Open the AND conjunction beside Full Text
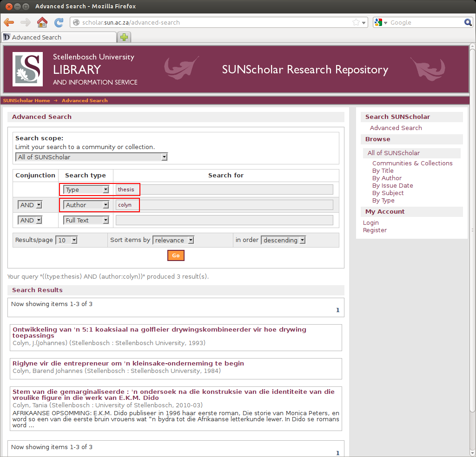Image resolution: width=476 pixels, height=457 pixels. [x=30, y=220]
